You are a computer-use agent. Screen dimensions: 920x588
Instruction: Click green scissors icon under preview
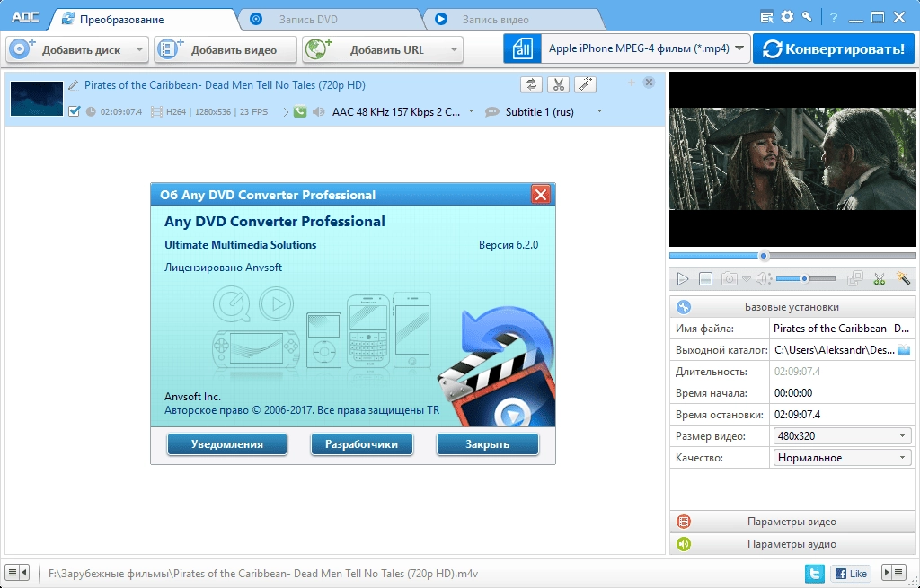(879, 278)
